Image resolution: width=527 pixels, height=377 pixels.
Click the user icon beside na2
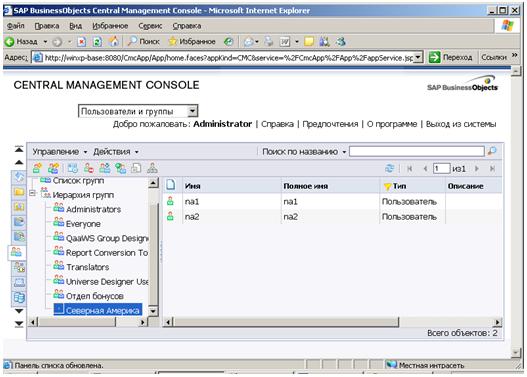(170, 216)
